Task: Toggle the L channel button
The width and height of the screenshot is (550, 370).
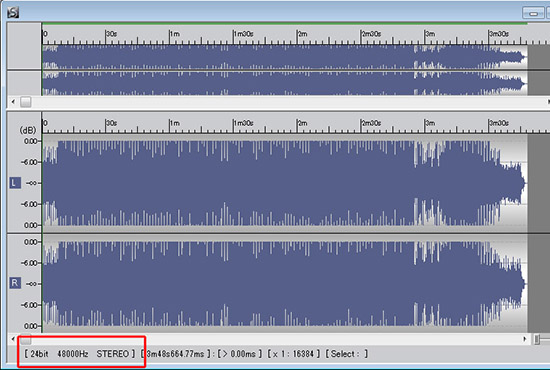Action: click(15, 183)
